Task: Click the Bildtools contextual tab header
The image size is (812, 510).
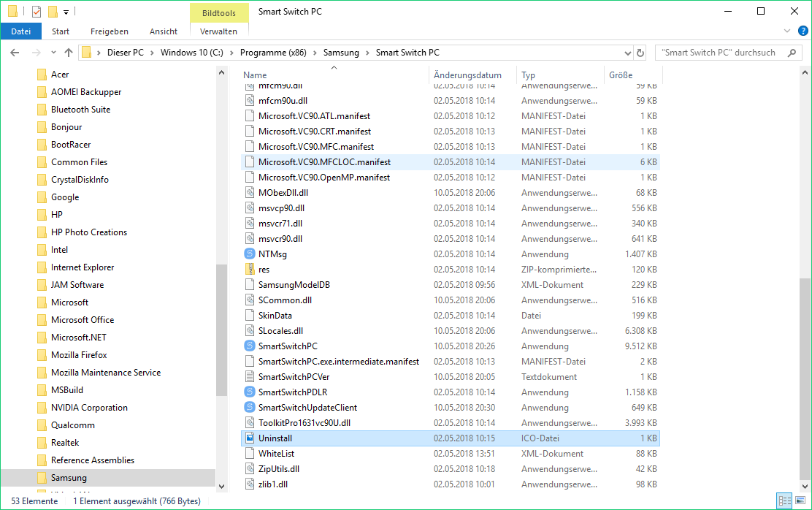Action: point(218,13)
